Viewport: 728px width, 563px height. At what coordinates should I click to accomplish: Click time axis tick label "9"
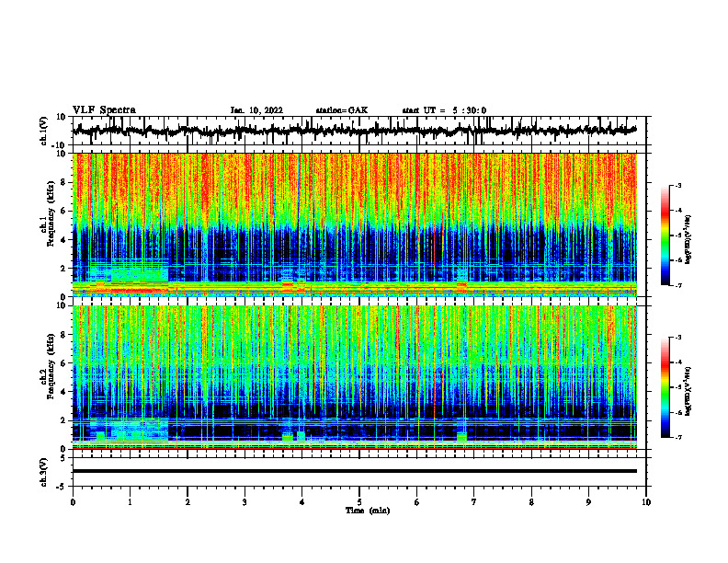pyautogui.click(x=588, y=502)
